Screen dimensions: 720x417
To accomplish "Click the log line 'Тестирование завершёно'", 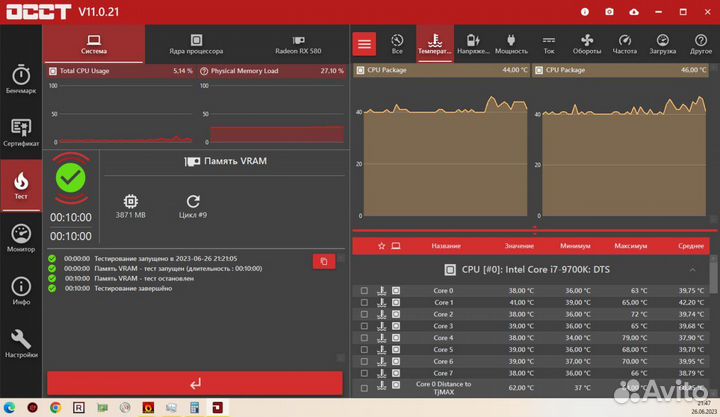I will 133,288.
